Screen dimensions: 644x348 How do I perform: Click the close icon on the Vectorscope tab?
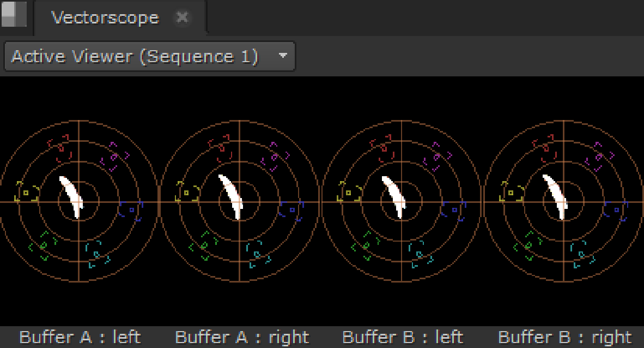tap(183, 17)
